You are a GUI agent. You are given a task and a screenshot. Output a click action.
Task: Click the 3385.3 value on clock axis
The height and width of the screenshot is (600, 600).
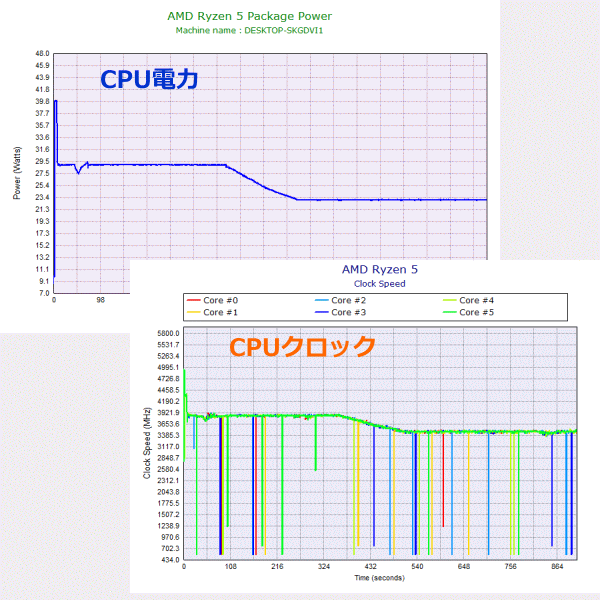pyautogui.click(x=168, y=435)
